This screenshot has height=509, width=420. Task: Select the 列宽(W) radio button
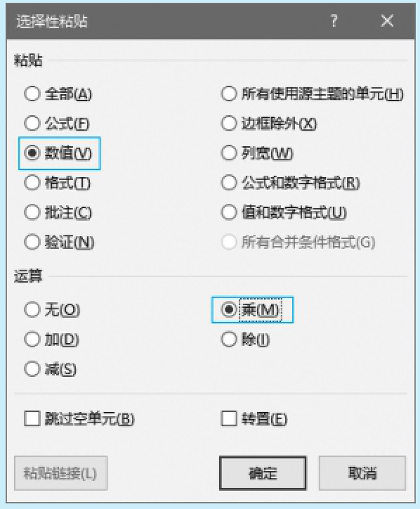pos(229,153)
